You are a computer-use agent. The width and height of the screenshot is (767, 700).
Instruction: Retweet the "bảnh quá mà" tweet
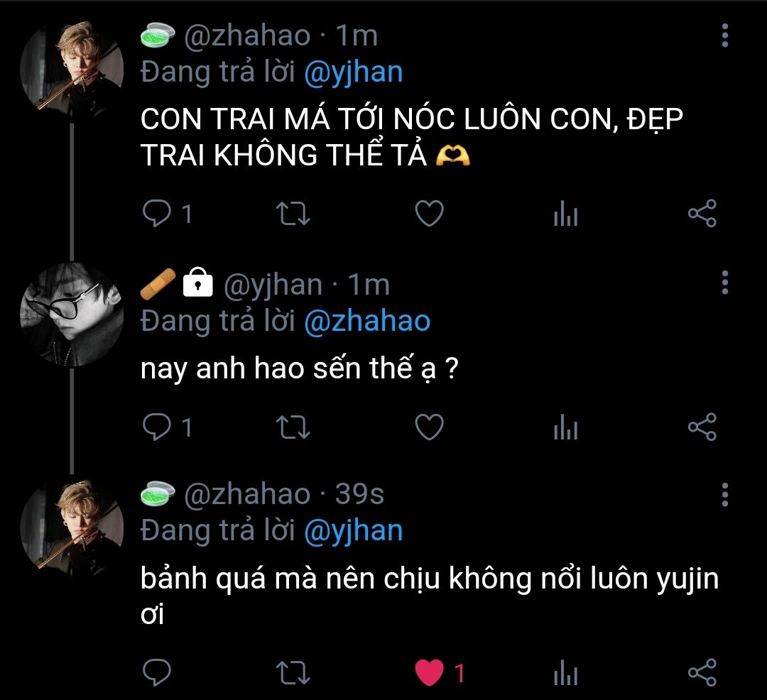tap(292, 672)
